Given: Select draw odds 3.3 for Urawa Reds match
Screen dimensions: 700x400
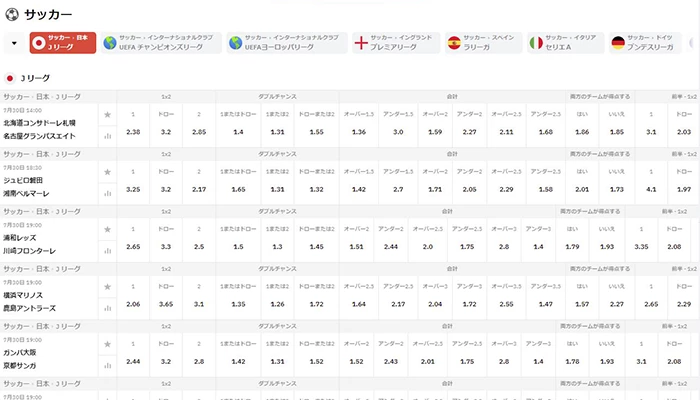Looking at the screenshot, I should [x=166, y=247].
